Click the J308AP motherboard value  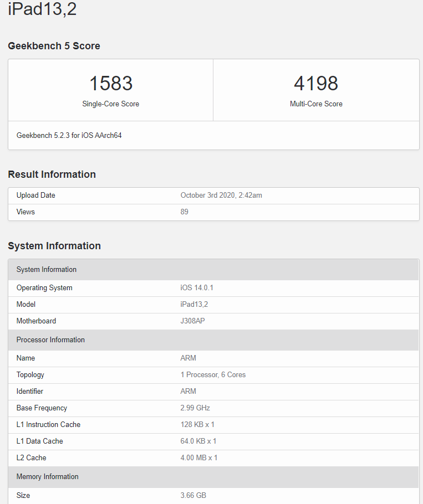pyautogui.click(x=193, y=321)
